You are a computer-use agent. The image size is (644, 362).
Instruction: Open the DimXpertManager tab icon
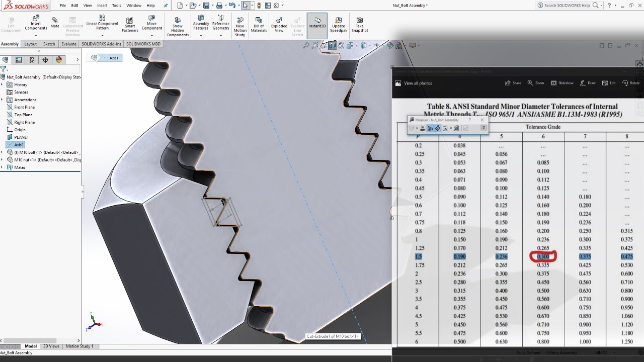tap(45, 59)
